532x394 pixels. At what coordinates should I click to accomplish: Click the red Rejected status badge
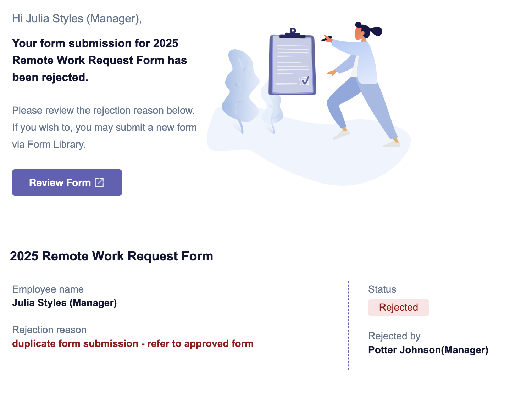click(398, 307)
